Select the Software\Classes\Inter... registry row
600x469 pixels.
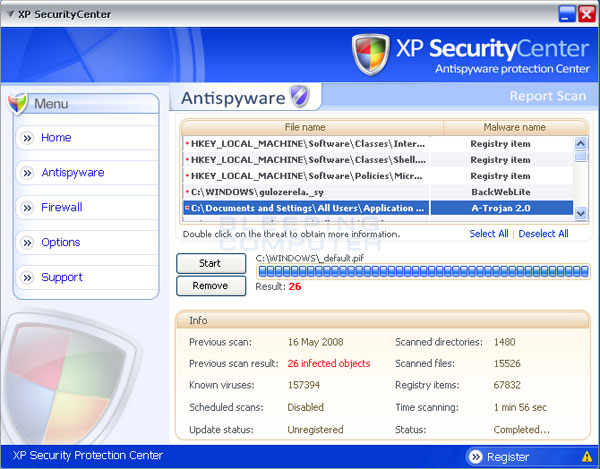pyautogui.click(x=378, y=144)
